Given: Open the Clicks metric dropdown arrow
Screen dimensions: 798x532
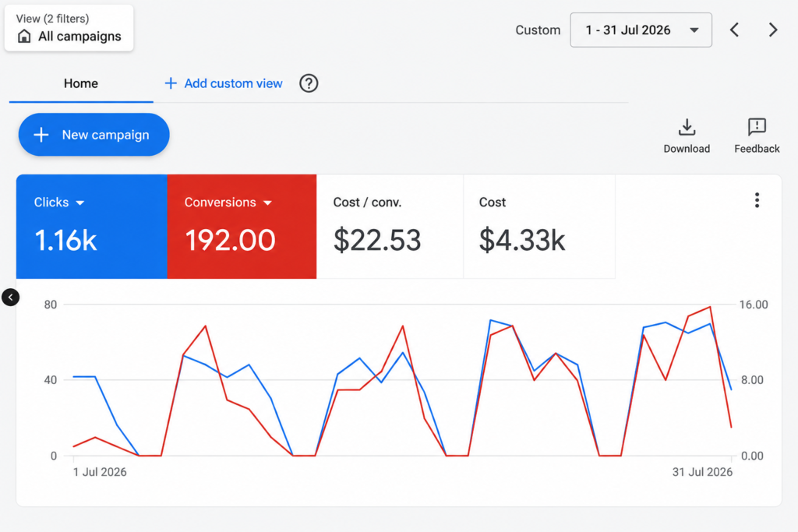Looking at the screenshot, I should click(80, 203).
